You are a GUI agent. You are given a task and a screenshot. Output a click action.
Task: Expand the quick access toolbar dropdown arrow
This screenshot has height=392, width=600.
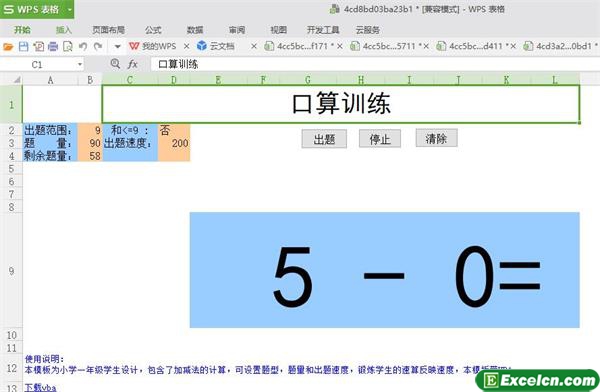pyautogui.click(x=117, y=47)
